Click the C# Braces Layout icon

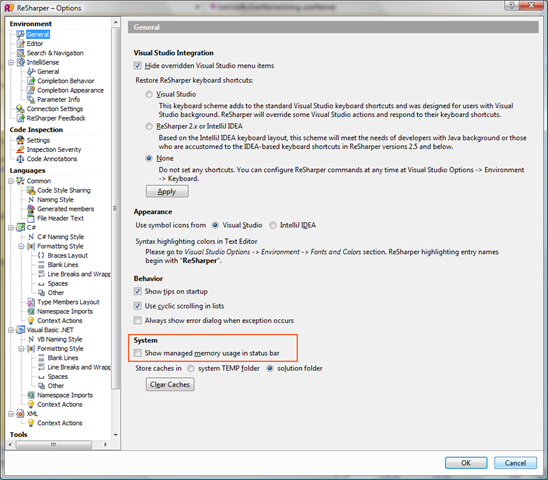point(41,256)
